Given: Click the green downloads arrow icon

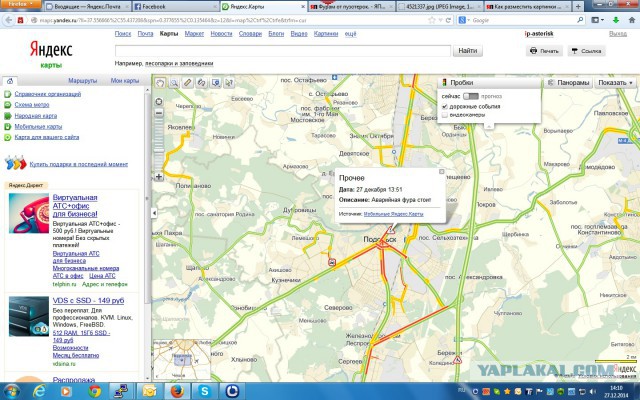Looking at the screenshot, I should pyautogui.click(x=616, y=20).
